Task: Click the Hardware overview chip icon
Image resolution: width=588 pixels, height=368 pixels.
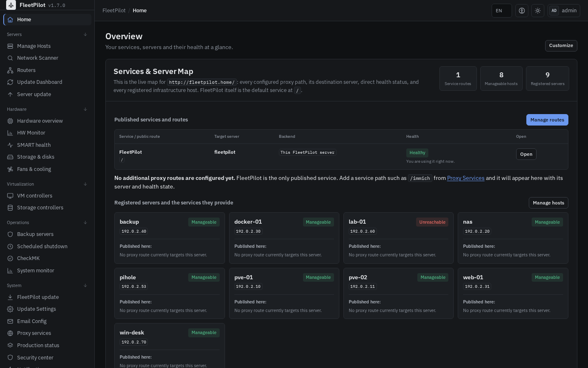Action: point(10,121)
